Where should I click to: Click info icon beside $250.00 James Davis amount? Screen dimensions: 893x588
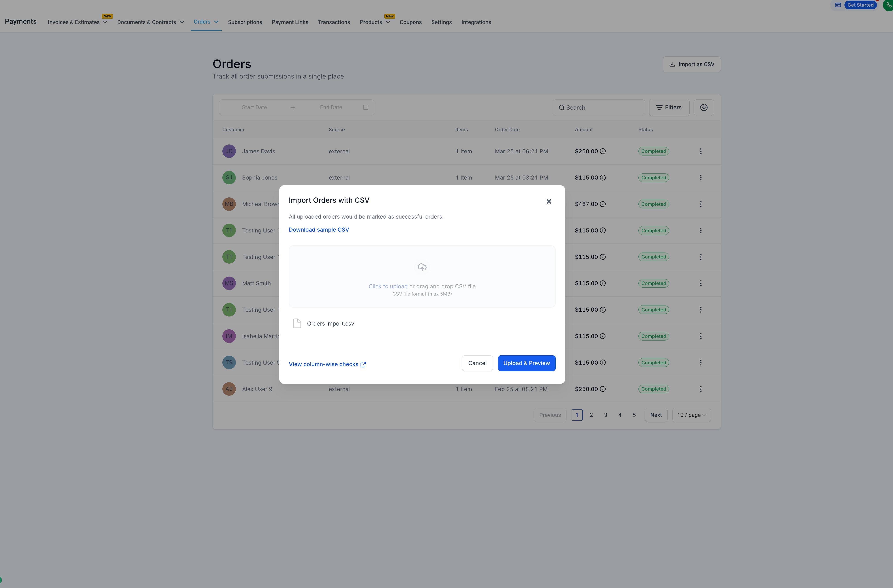(603, 151)
